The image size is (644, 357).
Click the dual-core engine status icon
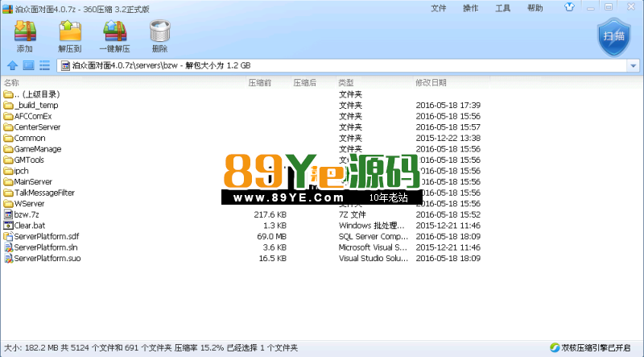(x=555, y=347)
